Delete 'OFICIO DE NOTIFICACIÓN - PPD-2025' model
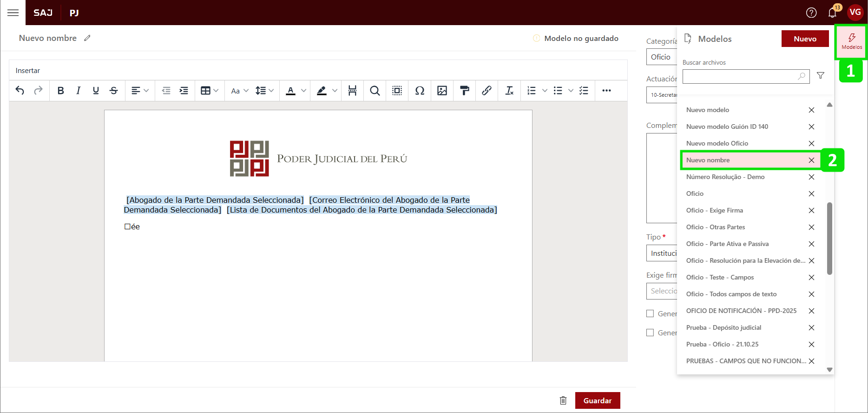The height and width of the screenshot is (413, 868). 811,311
